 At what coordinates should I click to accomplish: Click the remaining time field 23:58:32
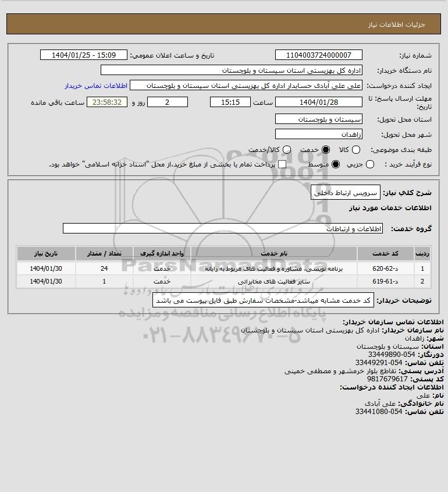[107, 102]
